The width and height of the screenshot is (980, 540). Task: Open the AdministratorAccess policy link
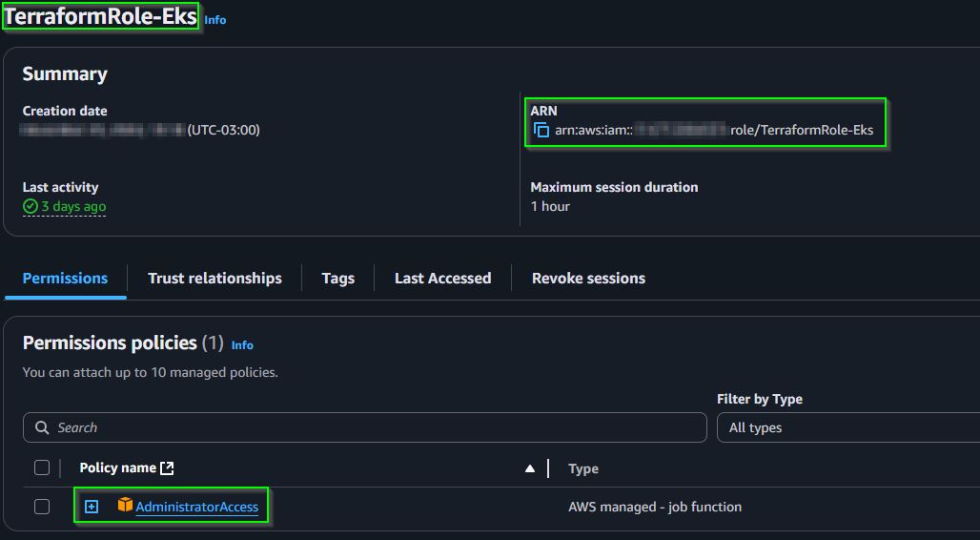[x=197, y=507]
